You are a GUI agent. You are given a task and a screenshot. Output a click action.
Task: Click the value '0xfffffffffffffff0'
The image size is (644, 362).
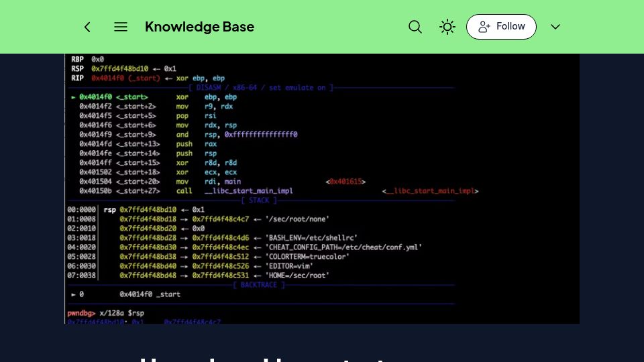[261, 135]
